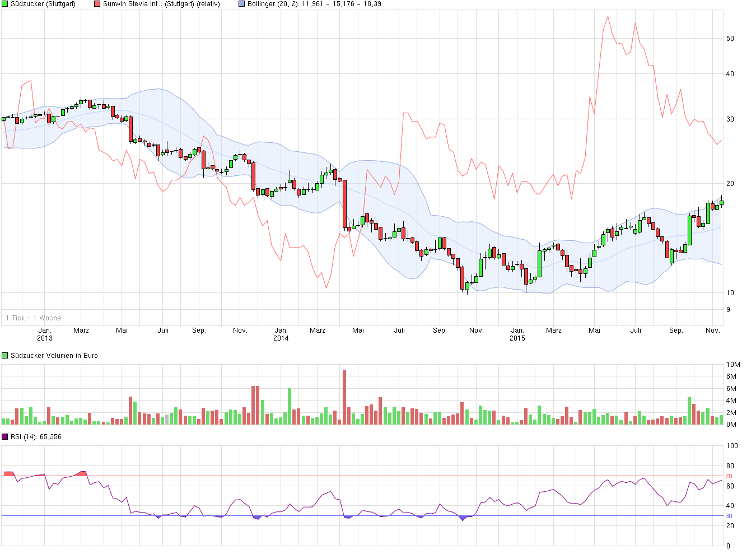
Task: Click the RSI axis "100" label
Action: click(x=732, y=446)
